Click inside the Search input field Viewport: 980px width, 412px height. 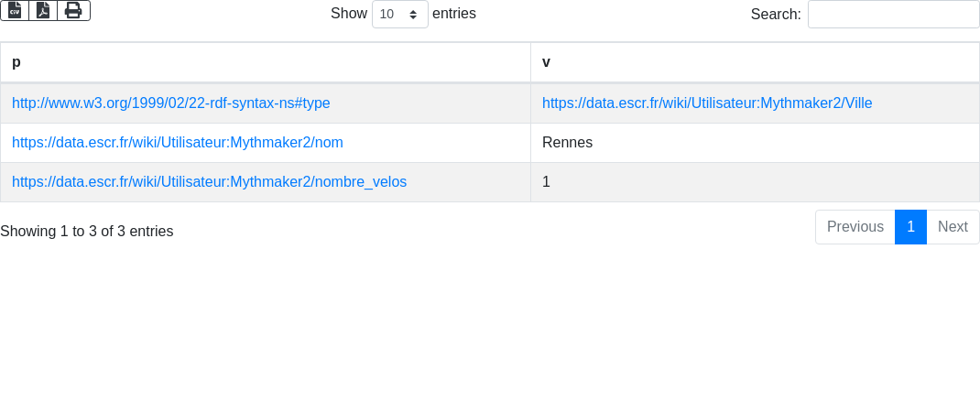tap(893, 14)
